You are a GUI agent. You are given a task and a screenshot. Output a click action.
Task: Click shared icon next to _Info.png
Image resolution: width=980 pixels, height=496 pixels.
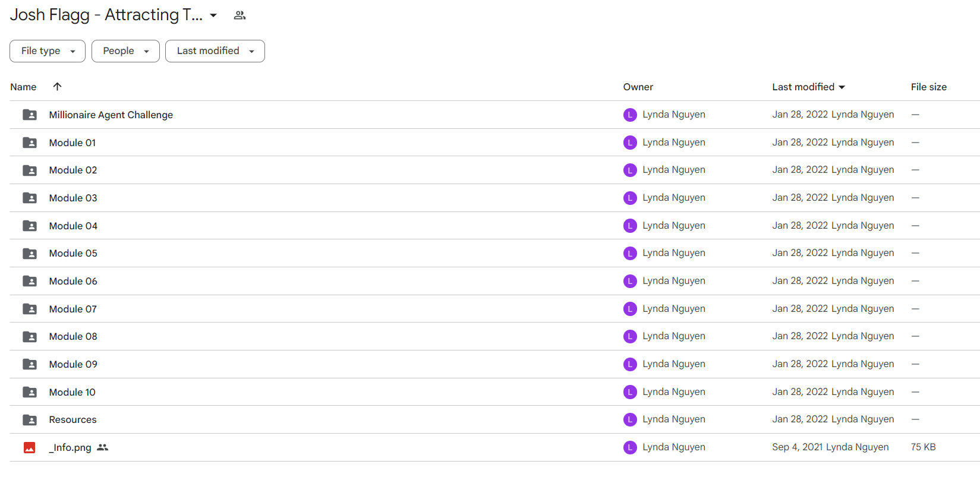(x=103, y=447)
